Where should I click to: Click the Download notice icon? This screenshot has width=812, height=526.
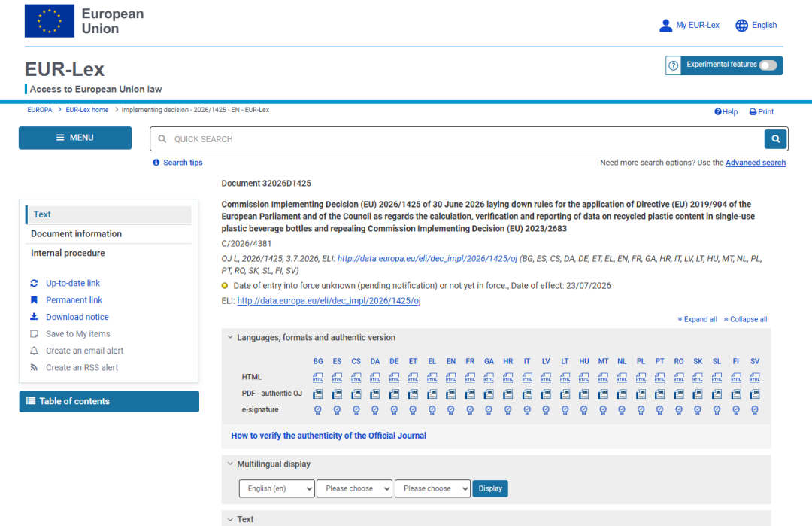[34, 317]
